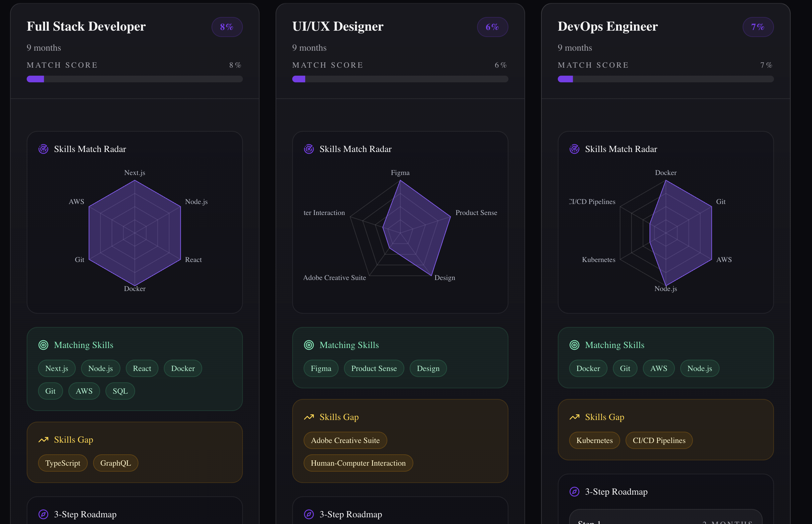This screenshot has height=524, width=812.
Task: Click the roadmap compass icon in UI/UX card
Action: click(x=309, y=514)
